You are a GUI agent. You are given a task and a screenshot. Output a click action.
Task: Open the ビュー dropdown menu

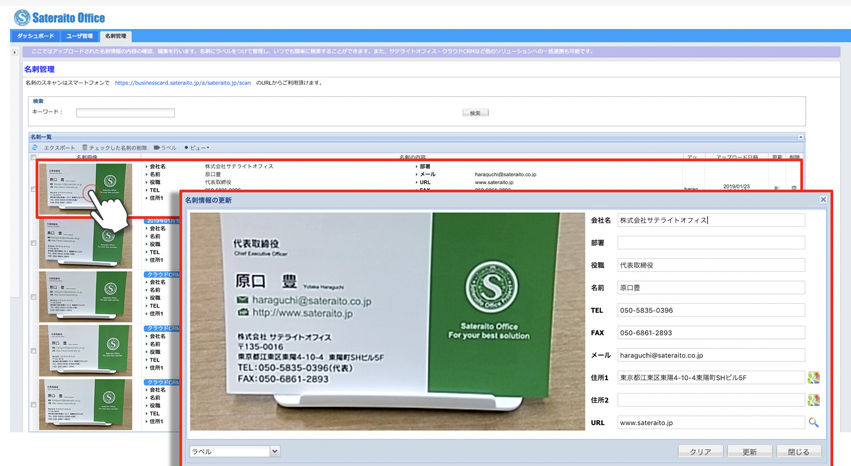(197, 148)
